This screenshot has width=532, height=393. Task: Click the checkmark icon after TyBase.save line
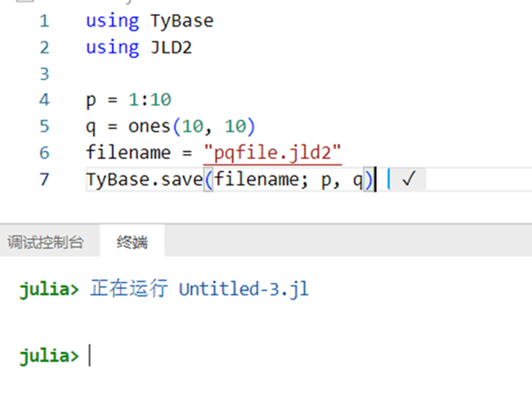click(408, 179)
